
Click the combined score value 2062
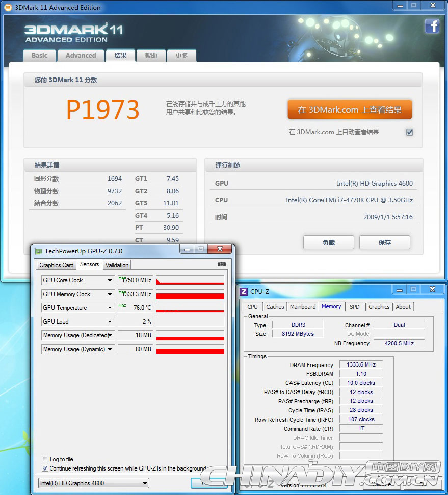coord(115,203)
